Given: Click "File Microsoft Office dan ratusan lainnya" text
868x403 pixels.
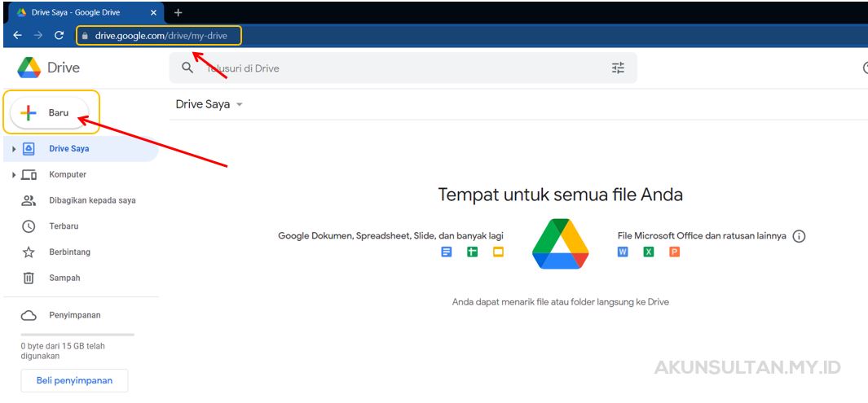Looking at the screenshot, I should click(702, 235).
